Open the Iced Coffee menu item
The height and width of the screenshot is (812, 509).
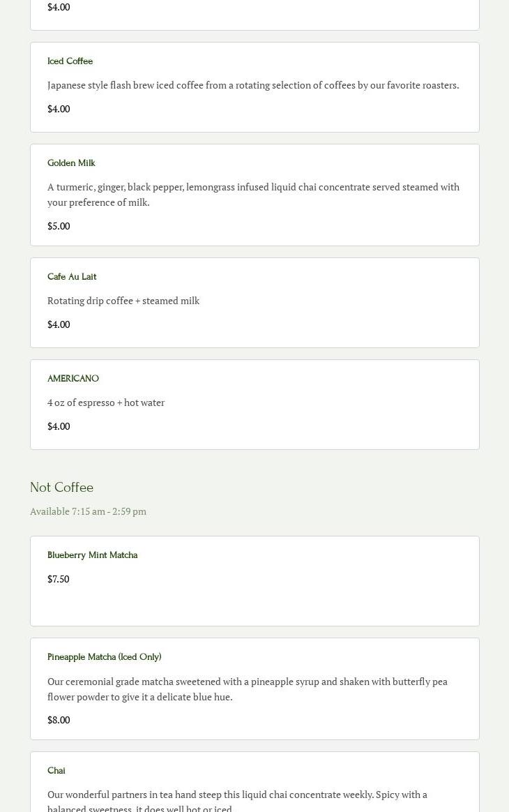pos(70,61)
